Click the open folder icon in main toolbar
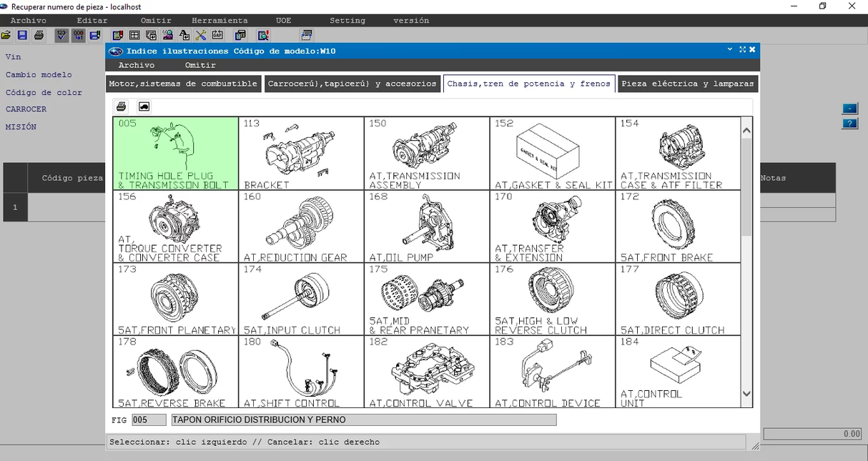 (6, 35)
